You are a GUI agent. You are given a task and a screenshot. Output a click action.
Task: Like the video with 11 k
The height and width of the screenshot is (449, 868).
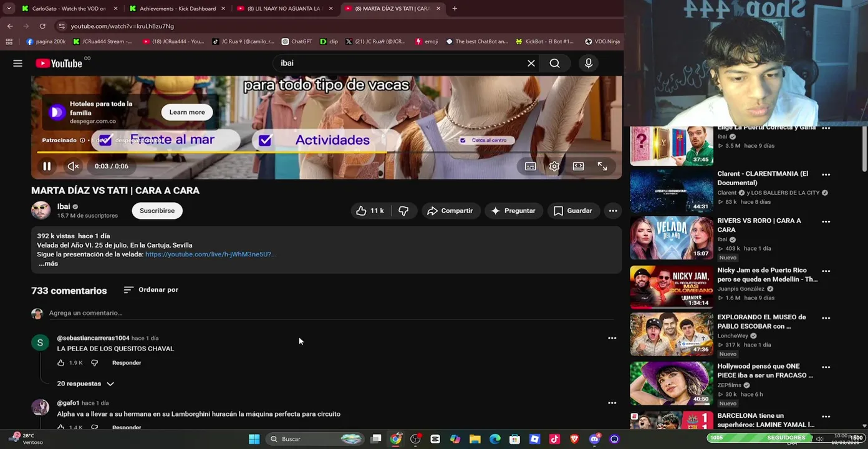[x=370, y=211]
